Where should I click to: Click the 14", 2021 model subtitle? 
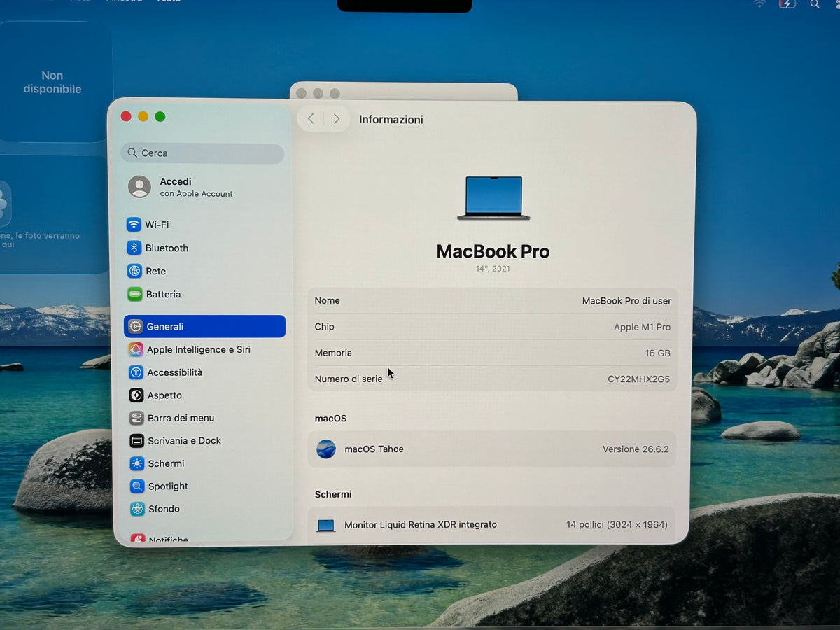493,269
